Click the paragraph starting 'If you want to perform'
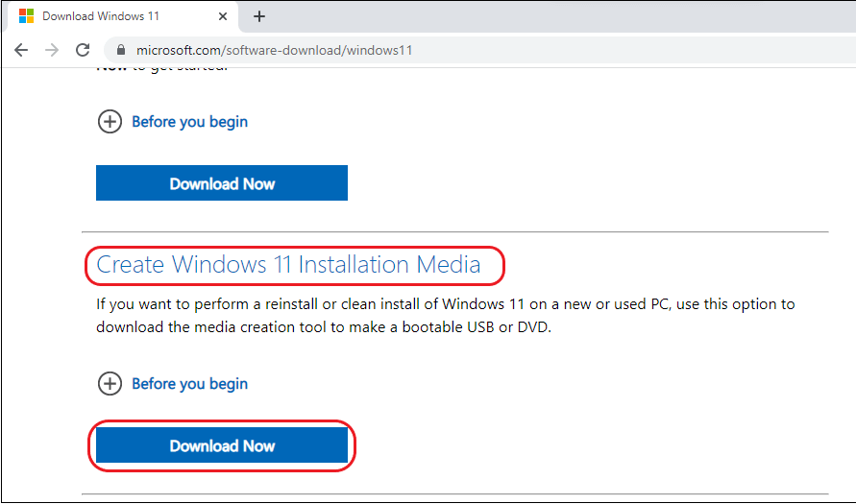856x504 pixels. pos(446,315)
